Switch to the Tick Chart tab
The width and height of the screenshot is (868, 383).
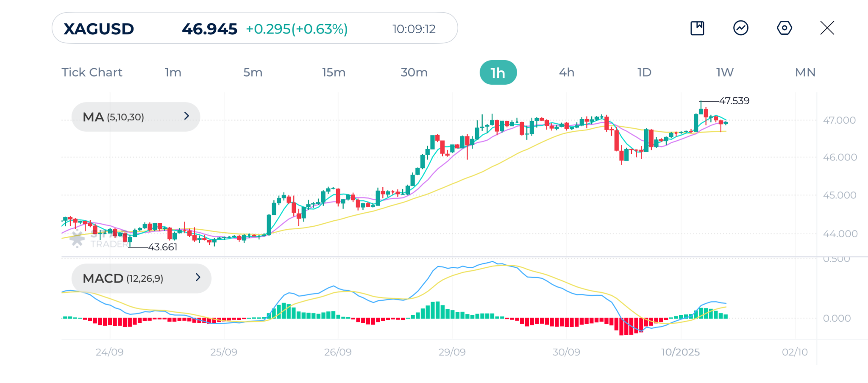pos(92,72)
